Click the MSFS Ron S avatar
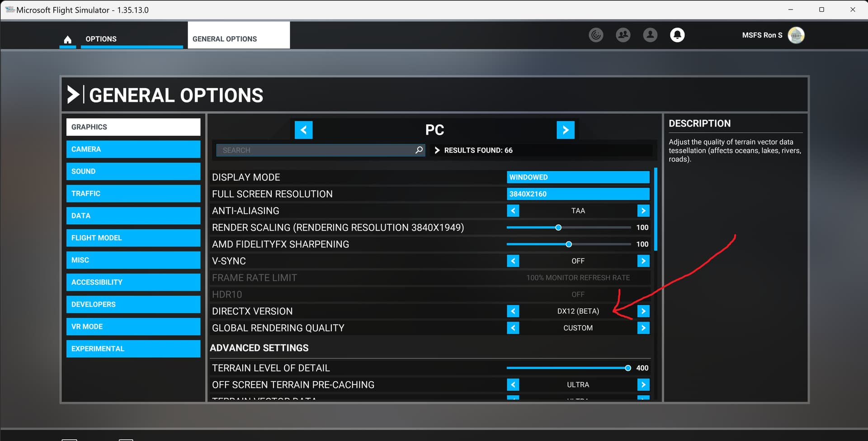 (x=796, y=35)
